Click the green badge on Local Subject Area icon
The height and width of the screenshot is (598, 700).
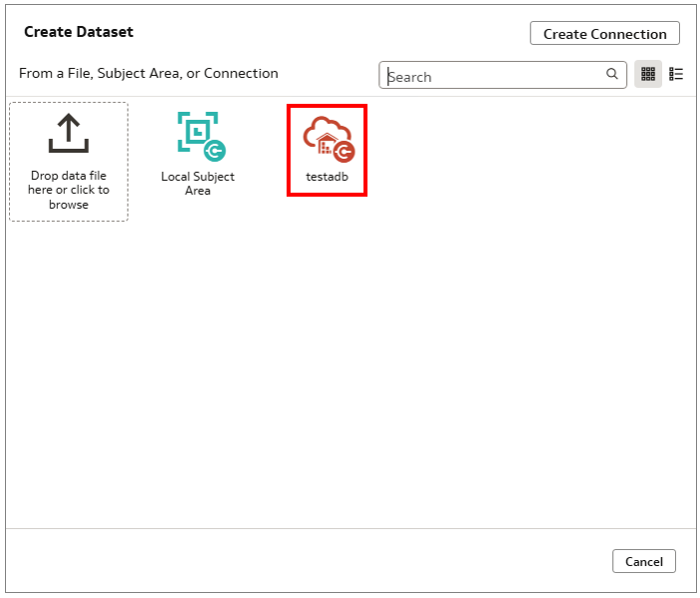pos(214,151)
